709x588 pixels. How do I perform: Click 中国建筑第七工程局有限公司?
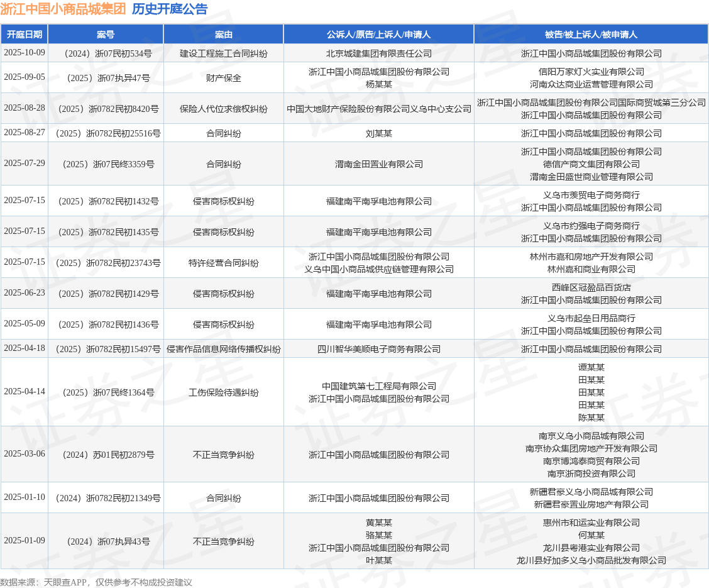[x=378, y=386]
